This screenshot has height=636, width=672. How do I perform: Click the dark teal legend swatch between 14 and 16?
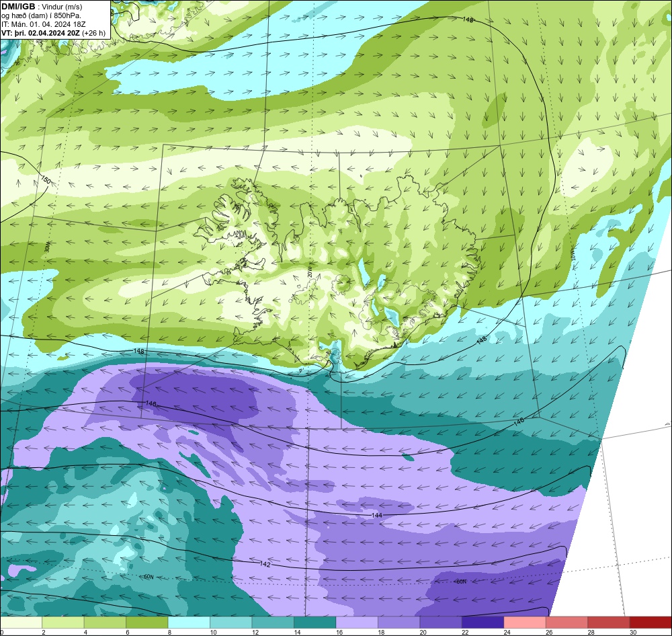tap(315, 623)
